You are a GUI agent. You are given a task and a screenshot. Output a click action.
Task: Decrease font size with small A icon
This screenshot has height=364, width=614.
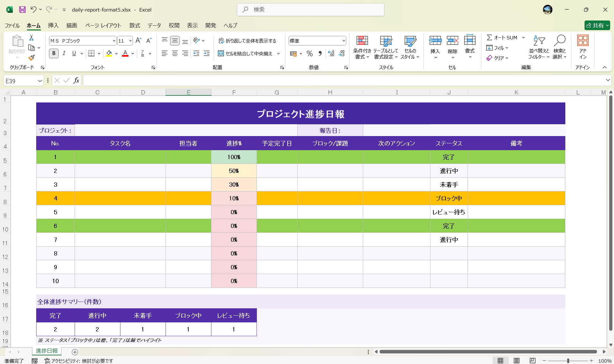(149, 41)
